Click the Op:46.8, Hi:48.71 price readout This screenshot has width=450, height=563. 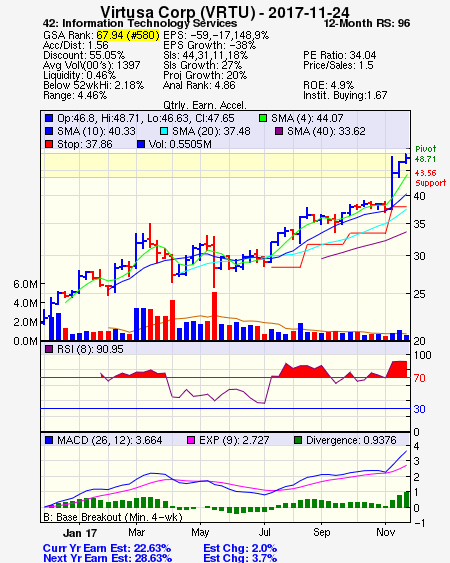click(x=146, y=118)
